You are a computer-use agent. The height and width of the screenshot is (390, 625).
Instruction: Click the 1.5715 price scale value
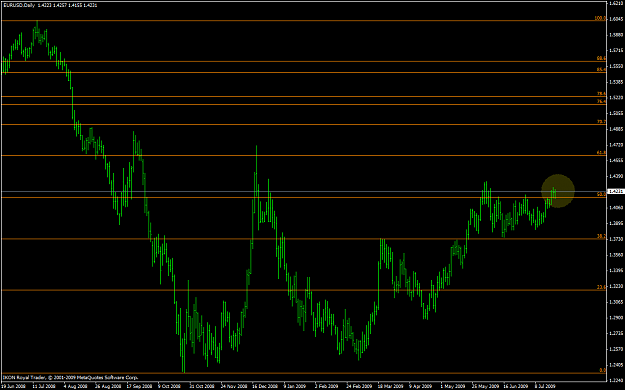pos(616,50)
